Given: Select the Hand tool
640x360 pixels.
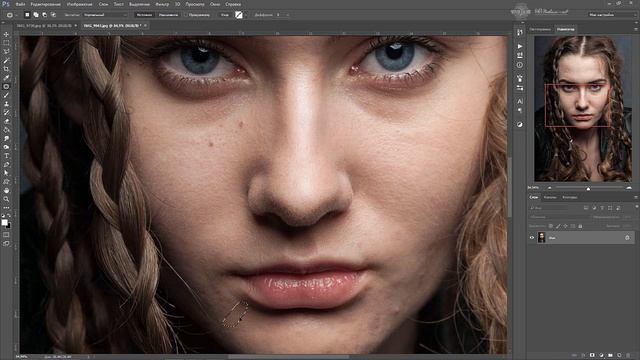Looking at the screenshot, I should (x=6, y=191).
